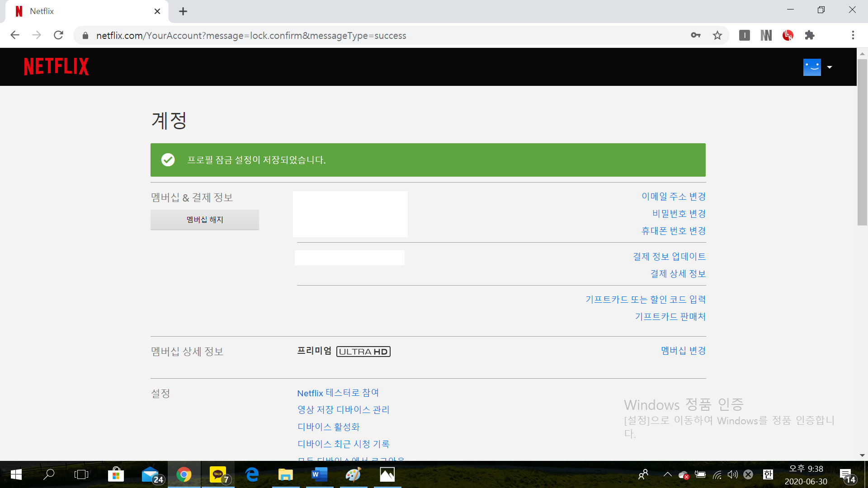Go back with the browser back arrow
868x488 pixels.
[x=15, y=35]
